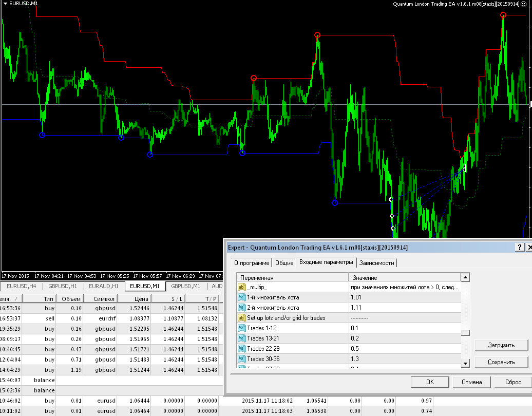
Task: Switch to the GBPUSD,H1 chart tab
Action: coord(63,286)
